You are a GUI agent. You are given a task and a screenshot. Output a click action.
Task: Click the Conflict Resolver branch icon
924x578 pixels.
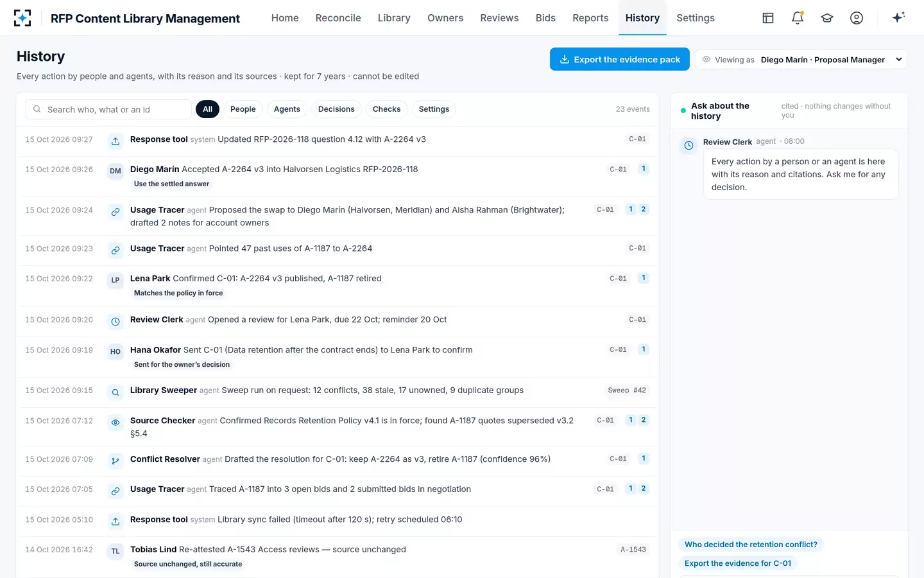click(116, 461)
